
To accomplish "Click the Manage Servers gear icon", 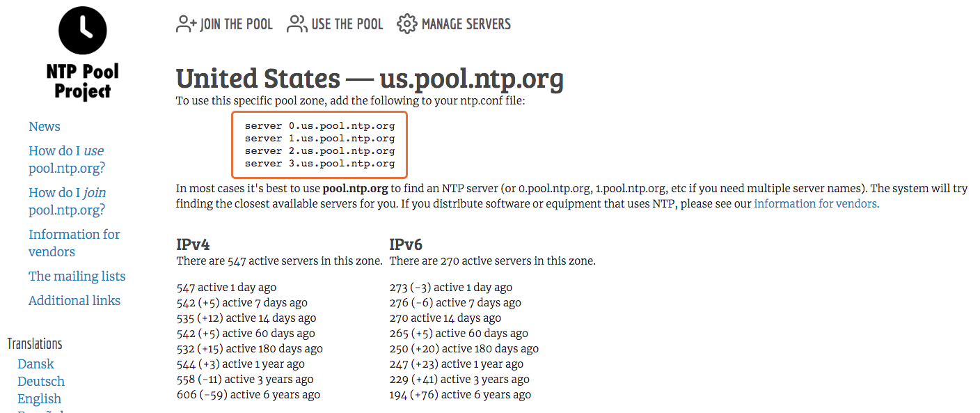I will [407, 24].
